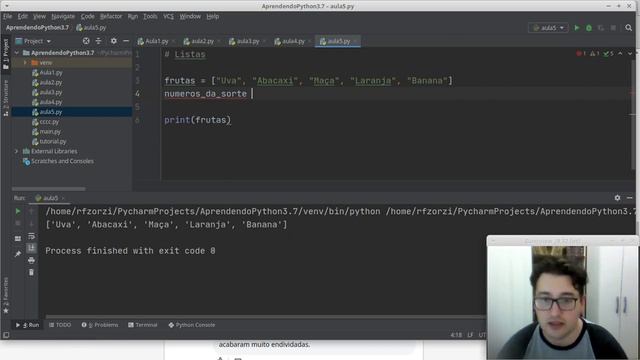
Task: Click Project panel horizontal scrollbar
Action: pos(49,189)
